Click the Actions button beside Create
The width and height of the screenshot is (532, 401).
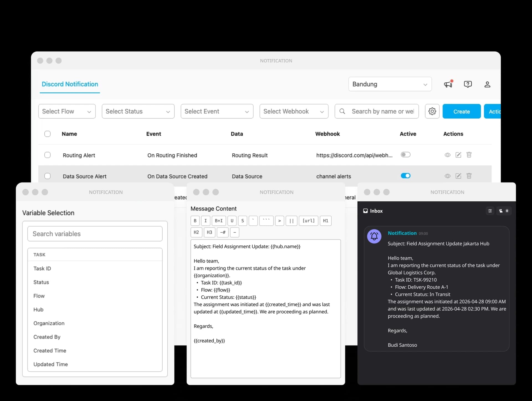click(493, 111)
